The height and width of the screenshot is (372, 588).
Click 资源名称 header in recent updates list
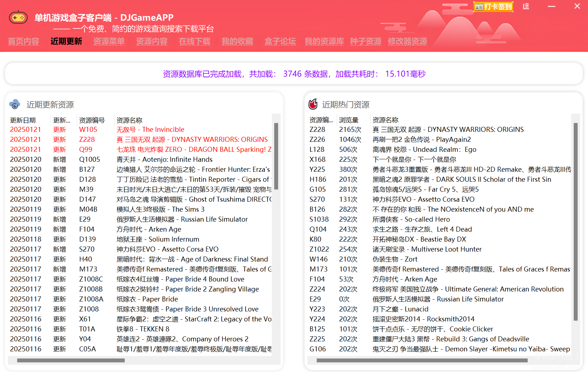point(193,120)
